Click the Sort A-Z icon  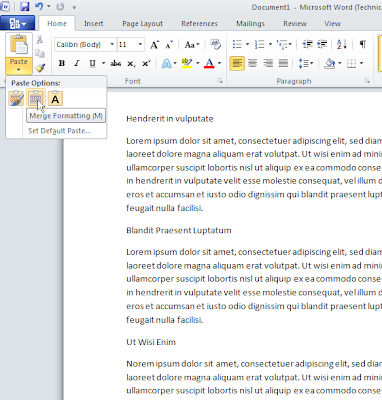tap(342, 44)
